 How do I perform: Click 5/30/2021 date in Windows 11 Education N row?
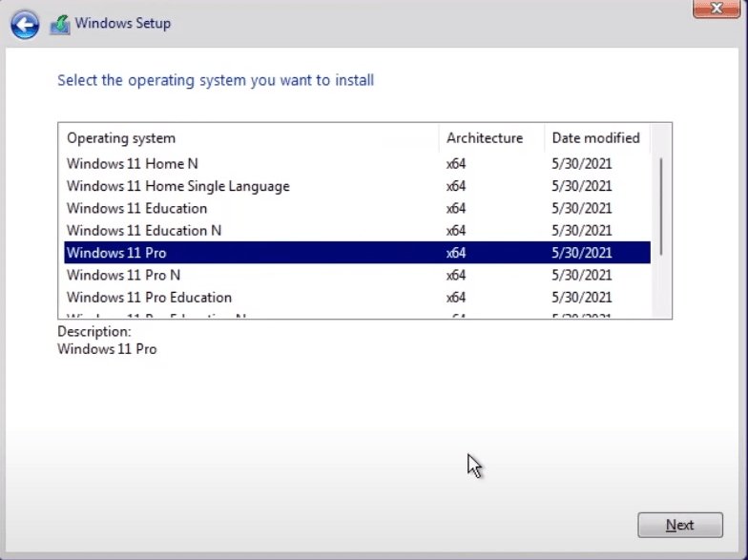(582, 231)
